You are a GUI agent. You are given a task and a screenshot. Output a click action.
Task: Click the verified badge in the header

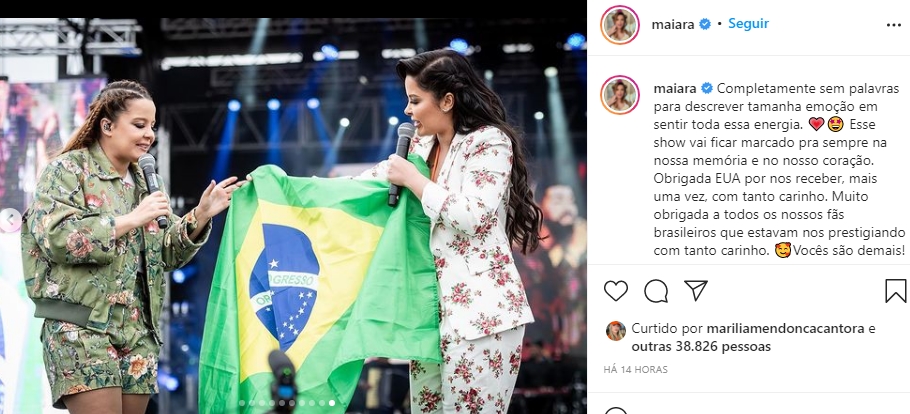(x=705, y=24)
